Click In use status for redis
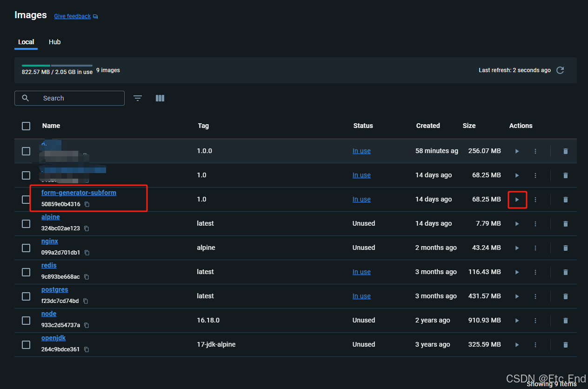Screen dimensions: 588x389 click(x=361, y=272)
